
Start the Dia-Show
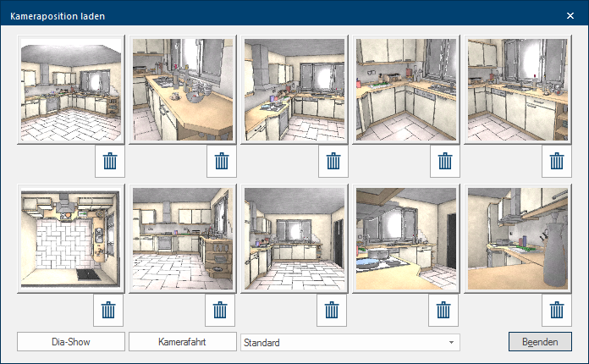pyautogui.click(x=71, y=343)
